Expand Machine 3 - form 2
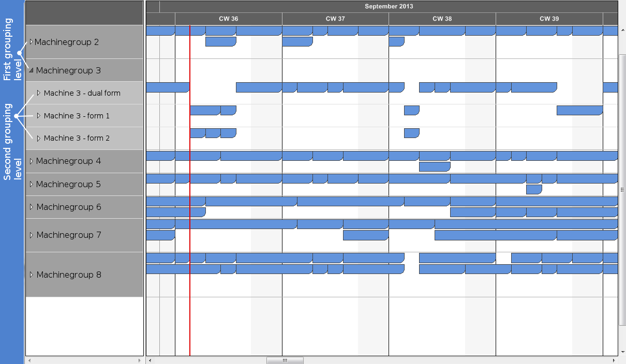626x364 pixels. [38, 138]
